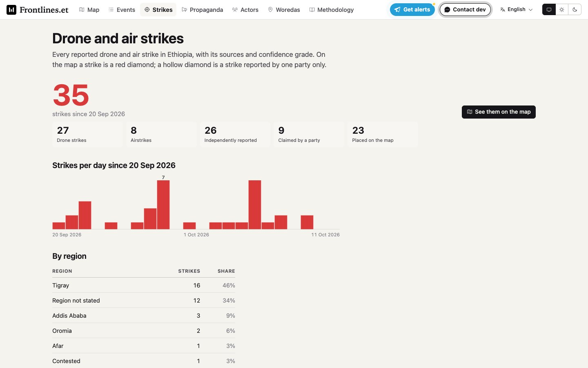The height and width of the screenshot is (368, 588).
Task: Click the 1 Oct 2026 axis label
Action: pos(196,235)
